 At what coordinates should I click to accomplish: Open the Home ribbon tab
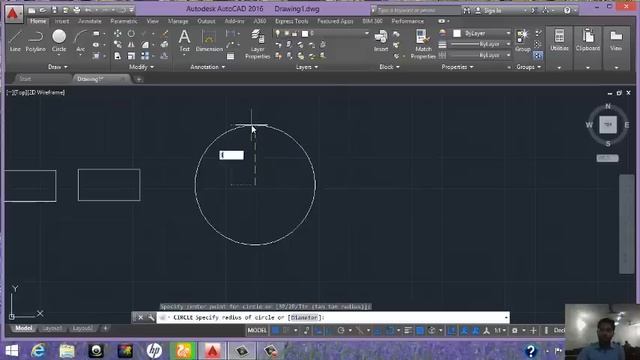pyautogui.click(x=38, y=21)
